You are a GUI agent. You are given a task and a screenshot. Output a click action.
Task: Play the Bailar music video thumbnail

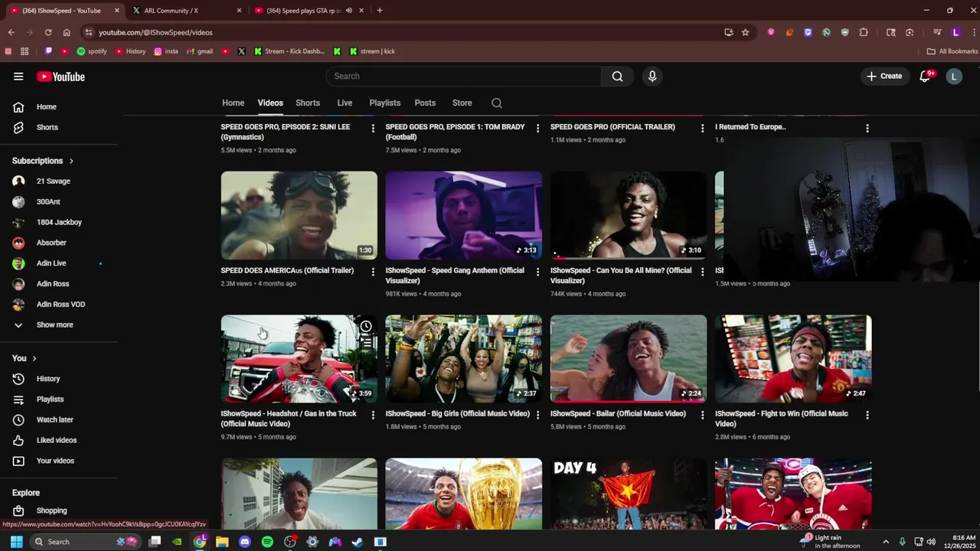628,359
